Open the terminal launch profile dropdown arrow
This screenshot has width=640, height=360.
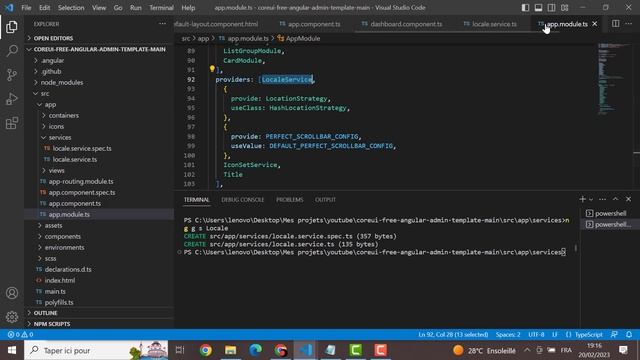[591, 200]
